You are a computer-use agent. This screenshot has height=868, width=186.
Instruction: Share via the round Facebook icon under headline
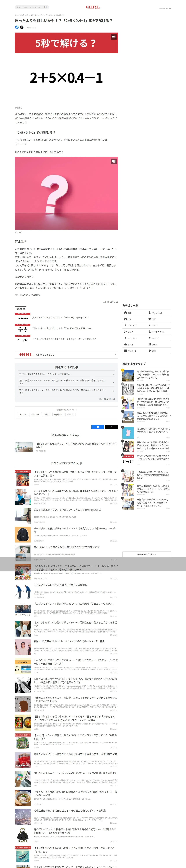17,27
